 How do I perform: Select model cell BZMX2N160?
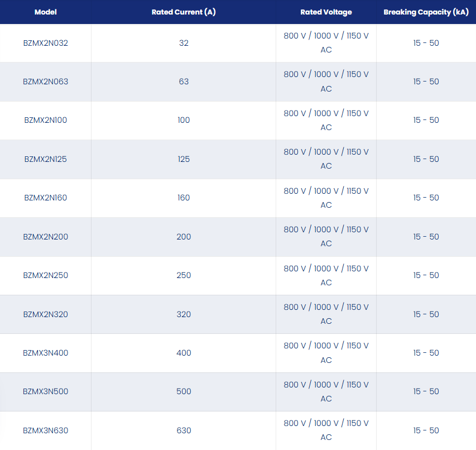(46, 198)
